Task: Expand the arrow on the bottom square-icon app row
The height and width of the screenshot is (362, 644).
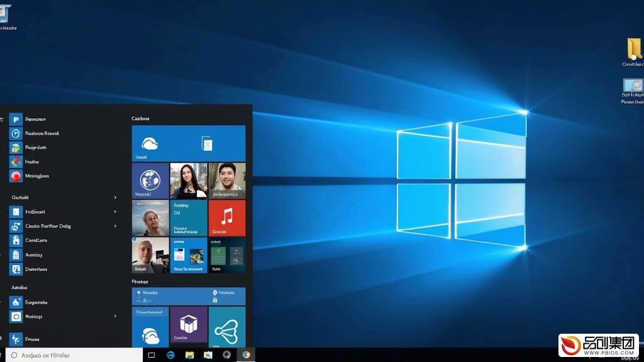Action: (x=115, y=316)
